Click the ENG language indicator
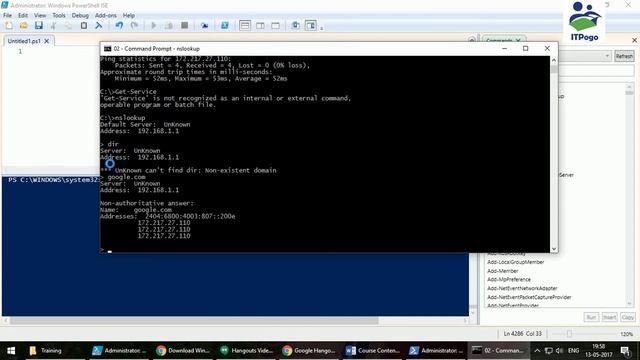The height and width of the screenshot is (360, 640). [x=573, y=351]
